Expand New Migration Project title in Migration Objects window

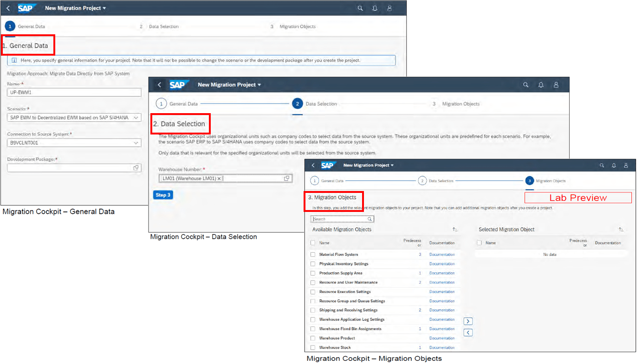[368, 165]
